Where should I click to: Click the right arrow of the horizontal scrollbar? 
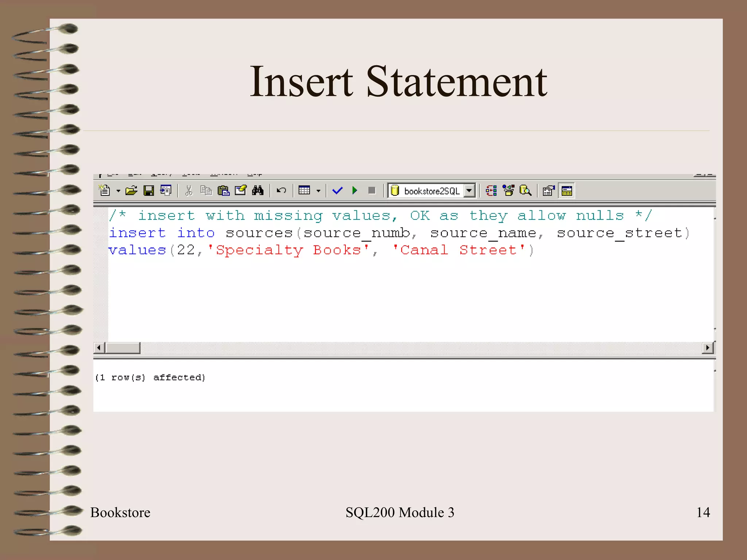coord(708,347)
